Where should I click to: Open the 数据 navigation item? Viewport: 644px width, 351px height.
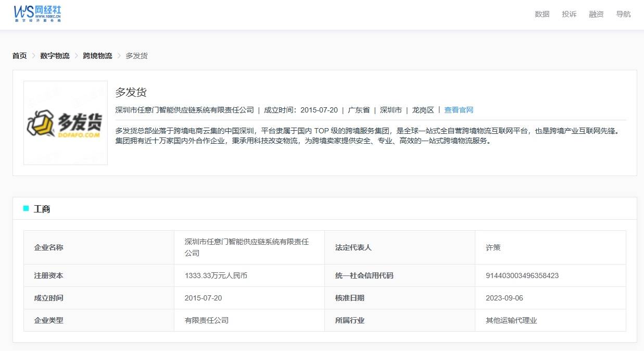tap(542, 14)
